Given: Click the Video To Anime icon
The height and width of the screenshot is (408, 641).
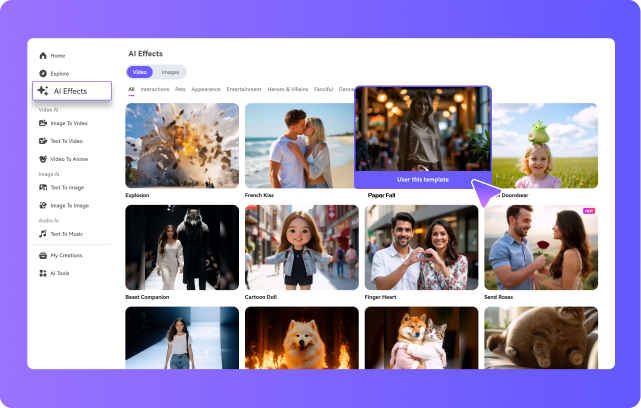Looking at the screenshot, I should point(43,159).
